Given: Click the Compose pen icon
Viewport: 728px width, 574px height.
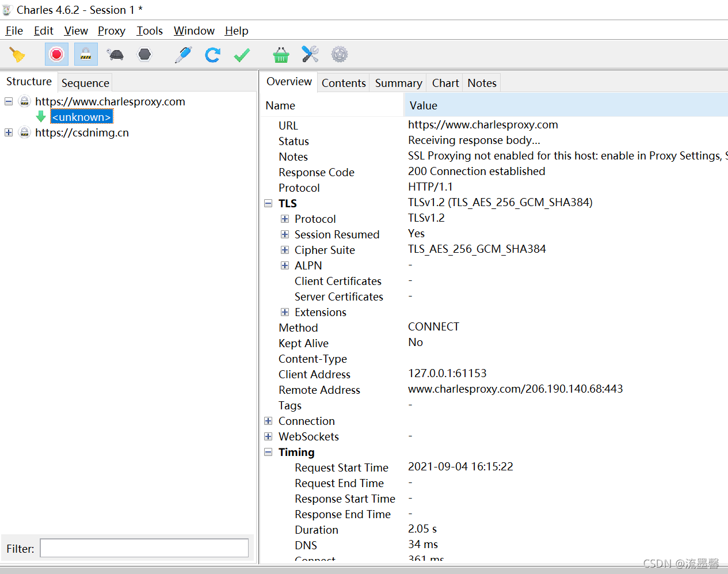Looking at the screenshot, I should point(183,55).
